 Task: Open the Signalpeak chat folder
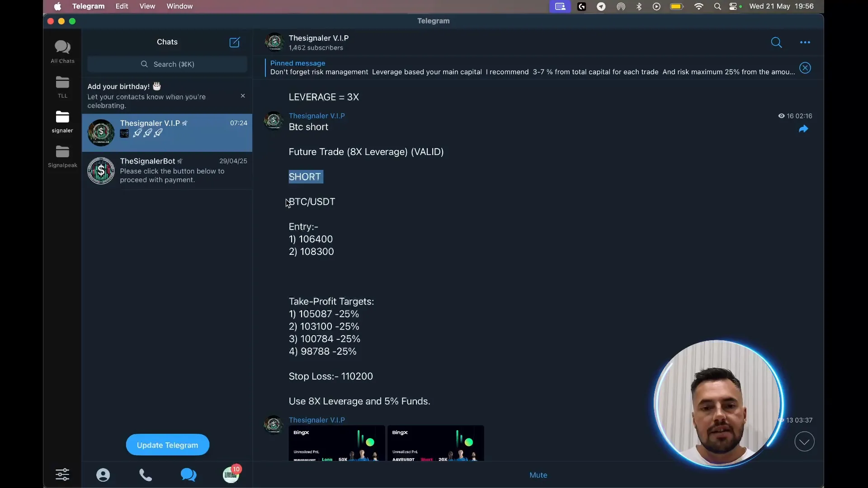[x=62, y=156]
